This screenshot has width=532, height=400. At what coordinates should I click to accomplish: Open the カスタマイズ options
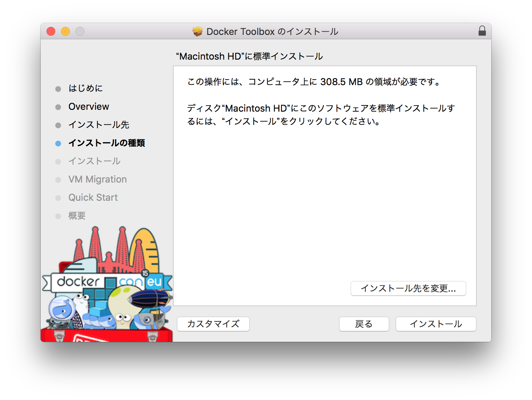click(213, 324)
